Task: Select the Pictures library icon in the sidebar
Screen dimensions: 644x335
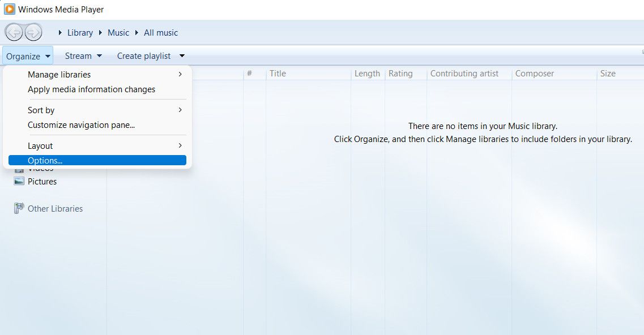Action: (19, 182)
